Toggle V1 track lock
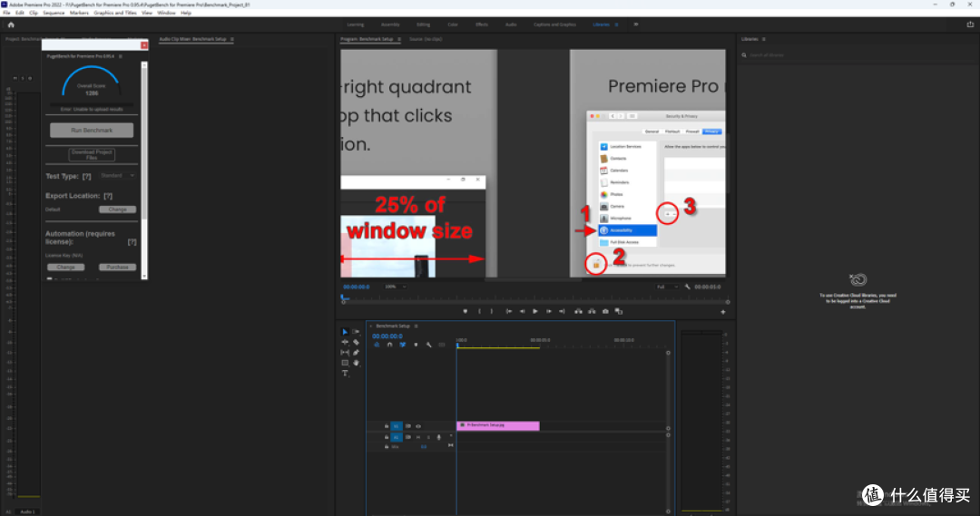The width and height of the screenshot is (980, 516). [x=387, y=426]
